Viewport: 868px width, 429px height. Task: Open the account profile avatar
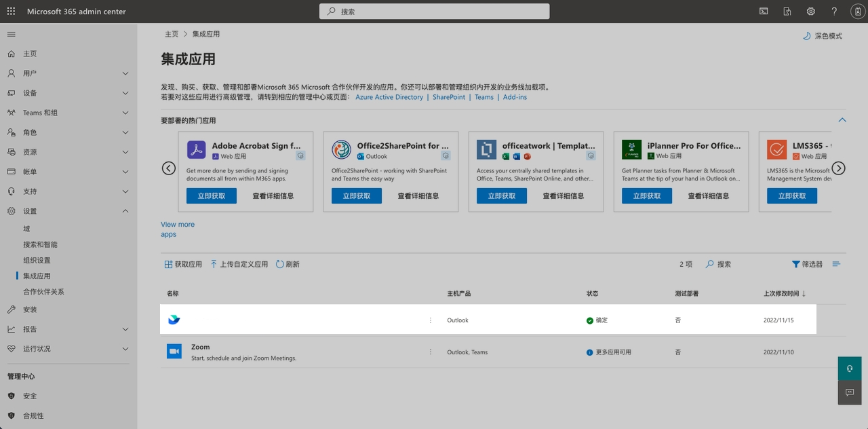click(856, 12)
